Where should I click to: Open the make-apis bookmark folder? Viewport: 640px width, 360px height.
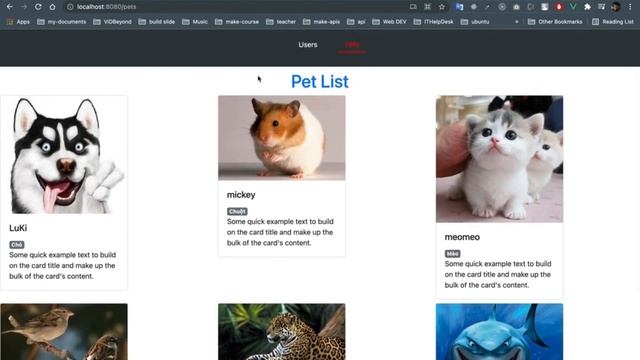point(322,22)
